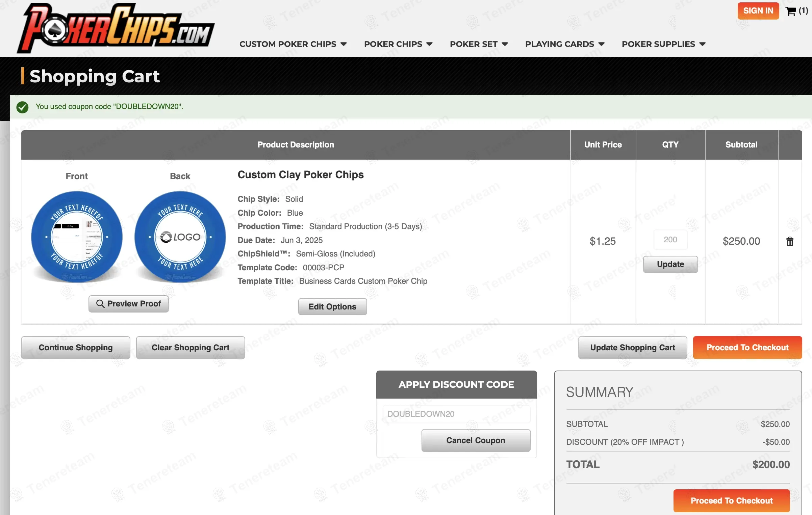Screen dimensions: 812x515
Task: Click the trash icon to remove item
Action: click(x=789, y=241)
